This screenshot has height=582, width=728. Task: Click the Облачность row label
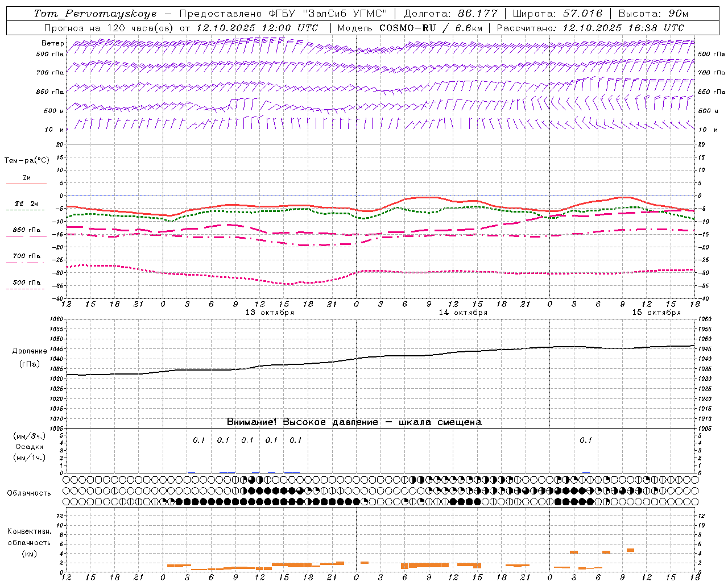pos(29,493)
